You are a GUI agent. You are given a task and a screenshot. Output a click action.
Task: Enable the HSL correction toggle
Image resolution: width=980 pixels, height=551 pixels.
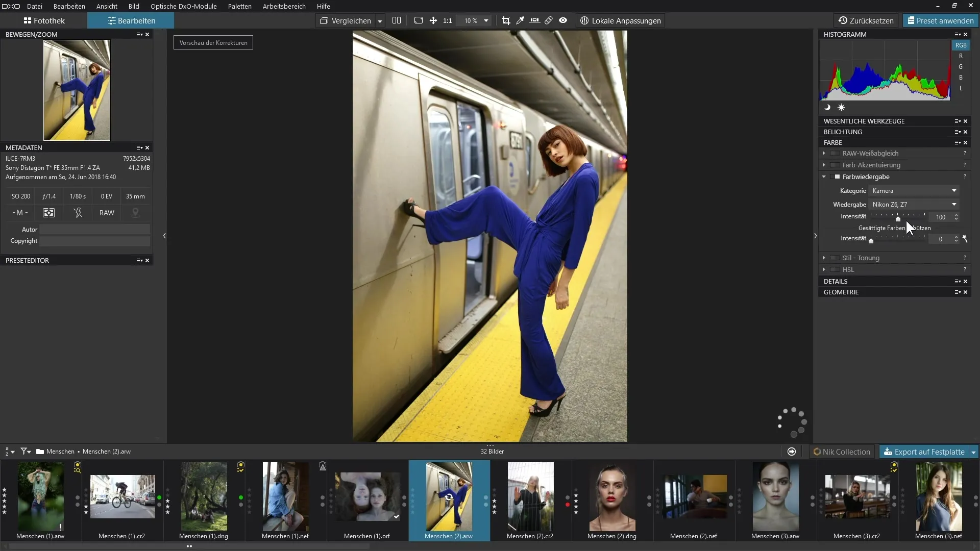click(x=835, y=269)
